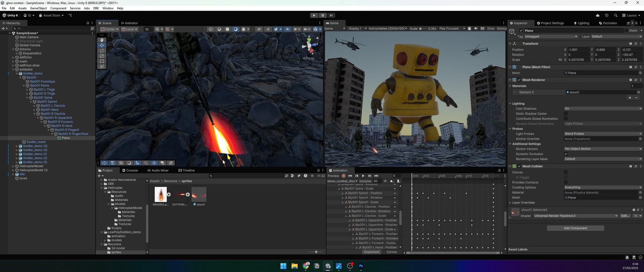Switch to Curves view in Animation
The height and width of the screenshot is (272, 644).
pyautogui.click(x=392, y=252)
